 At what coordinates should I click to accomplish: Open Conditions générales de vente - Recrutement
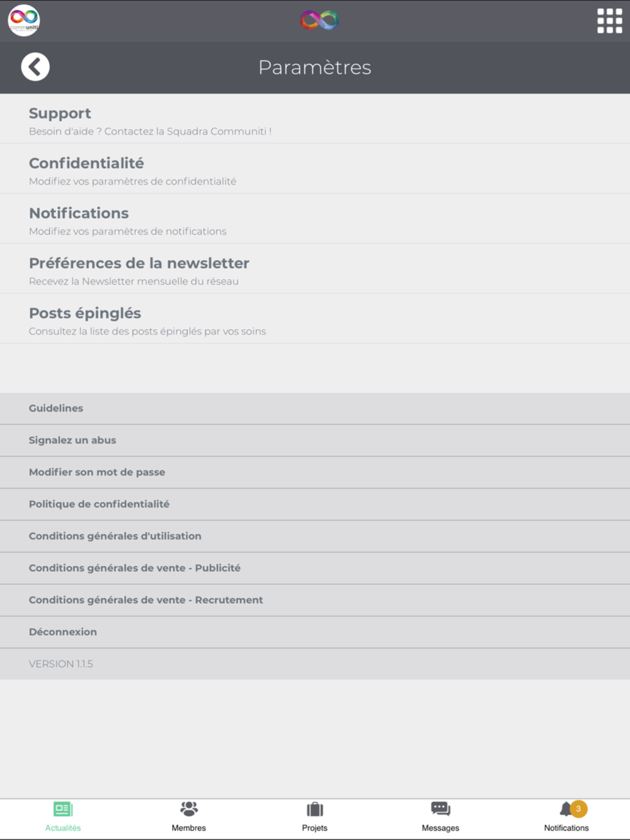pyautogui.click(x=146, y=600)
